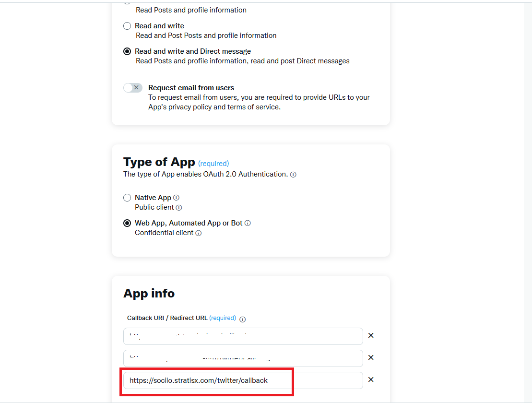Click the first callback URI input field
Viewport: 532px width, 415px height.
[243, 336]
